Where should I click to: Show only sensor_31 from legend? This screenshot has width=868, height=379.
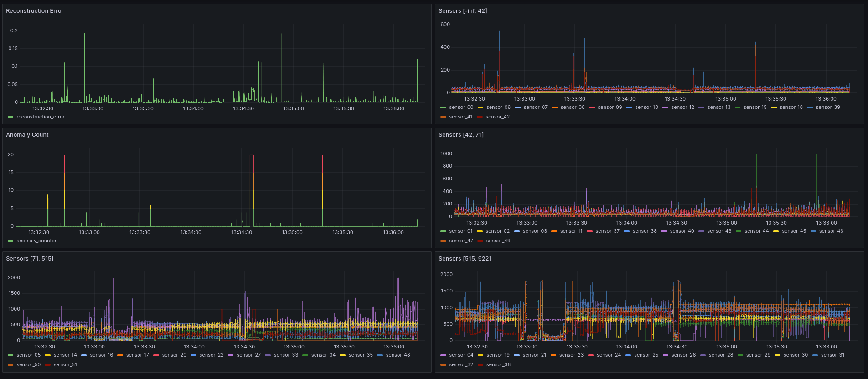click(833, 355)
